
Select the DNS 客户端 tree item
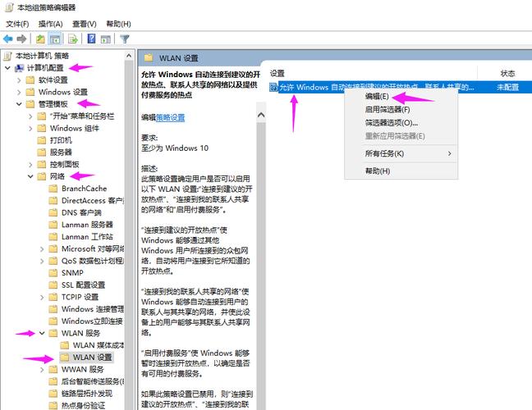(81, 212)
